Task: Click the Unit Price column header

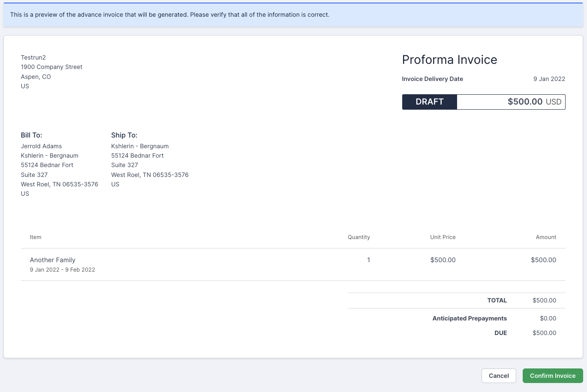Action: pos(443,237)
